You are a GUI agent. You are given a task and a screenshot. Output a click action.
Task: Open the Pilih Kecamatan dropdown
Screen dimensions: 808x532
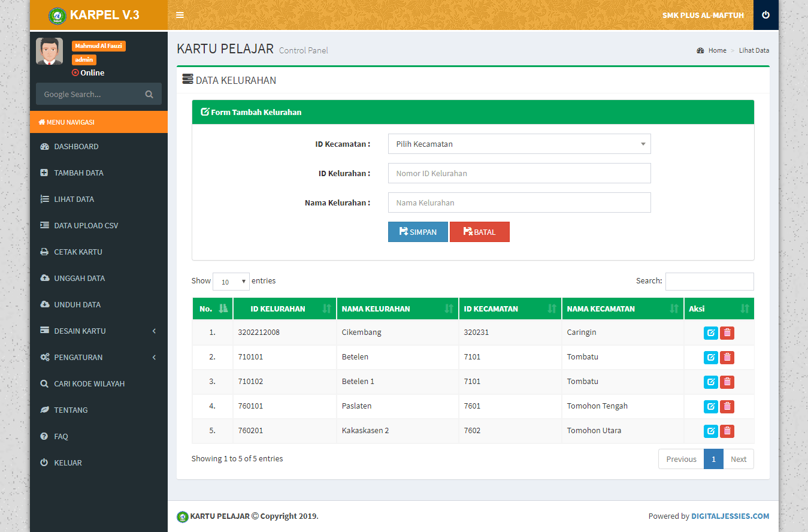(519, 144)
